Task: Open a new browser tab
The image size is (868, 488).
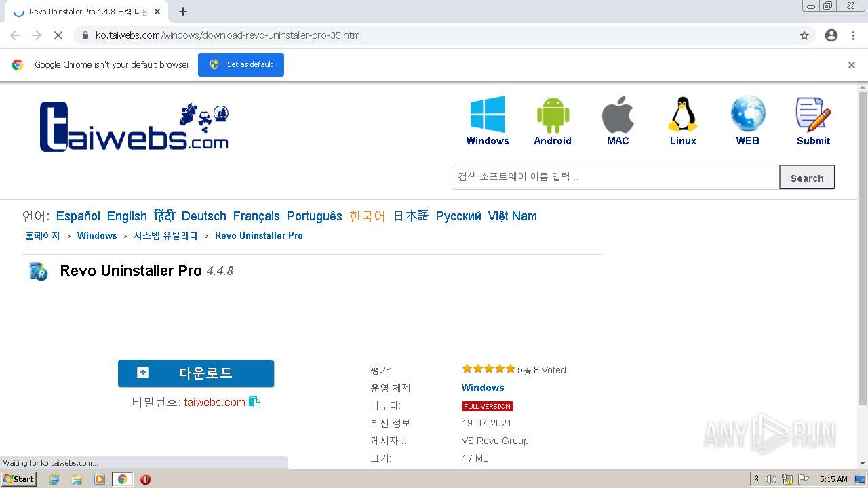Action: click(183, 12)
